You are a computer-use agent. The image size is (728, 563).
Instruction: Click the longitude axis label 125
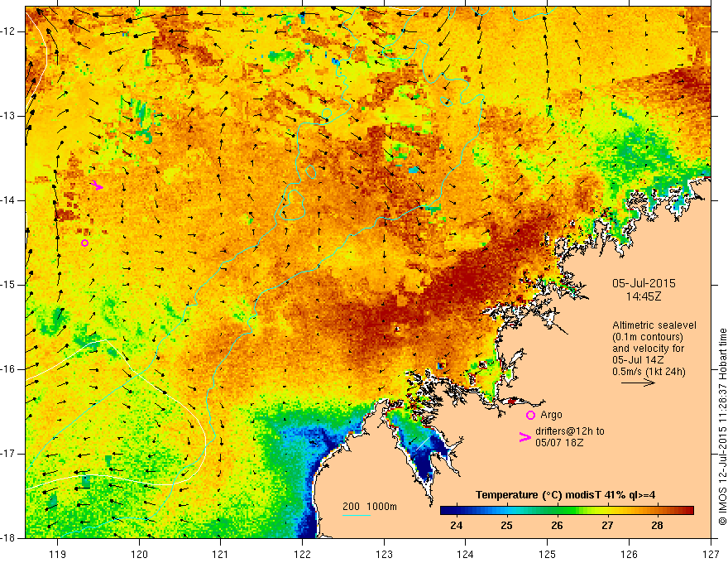pos(548,554)
